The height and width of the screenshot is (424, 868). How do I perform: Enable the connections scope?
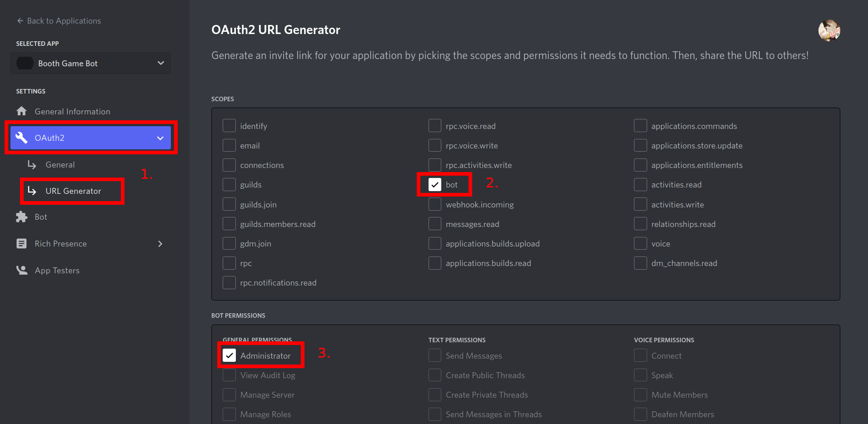229,165
